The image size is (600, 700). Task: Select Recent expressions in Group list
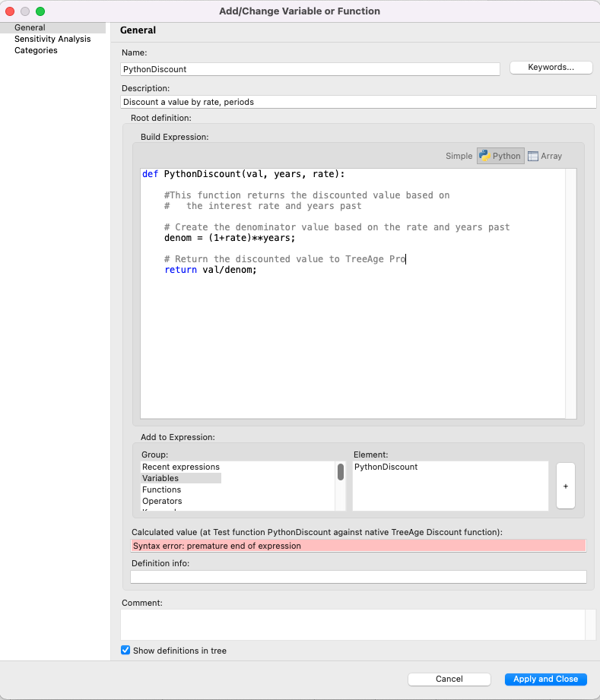coord(181,467)
